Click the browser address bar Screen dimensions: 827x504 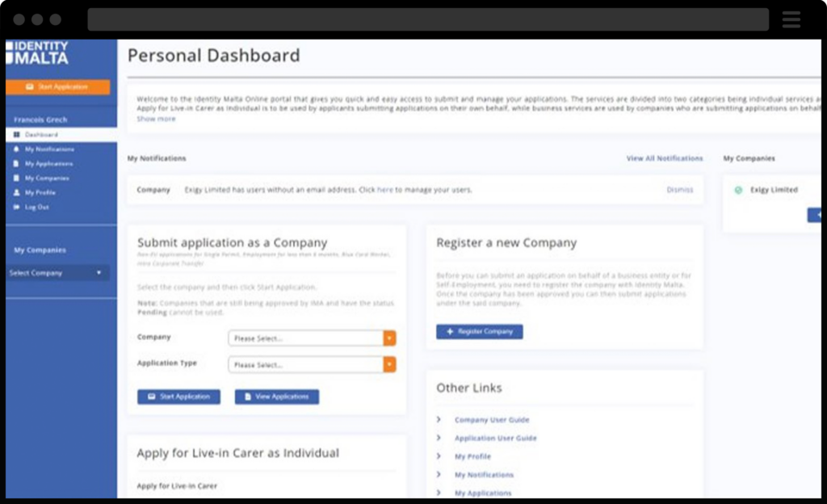tap(428, 19)
